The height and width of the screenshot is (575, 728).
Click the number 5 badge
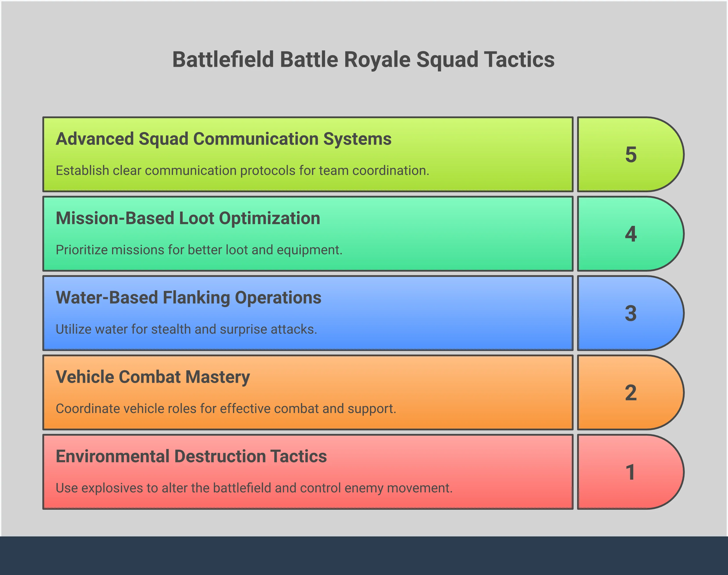tap(630, 155)
